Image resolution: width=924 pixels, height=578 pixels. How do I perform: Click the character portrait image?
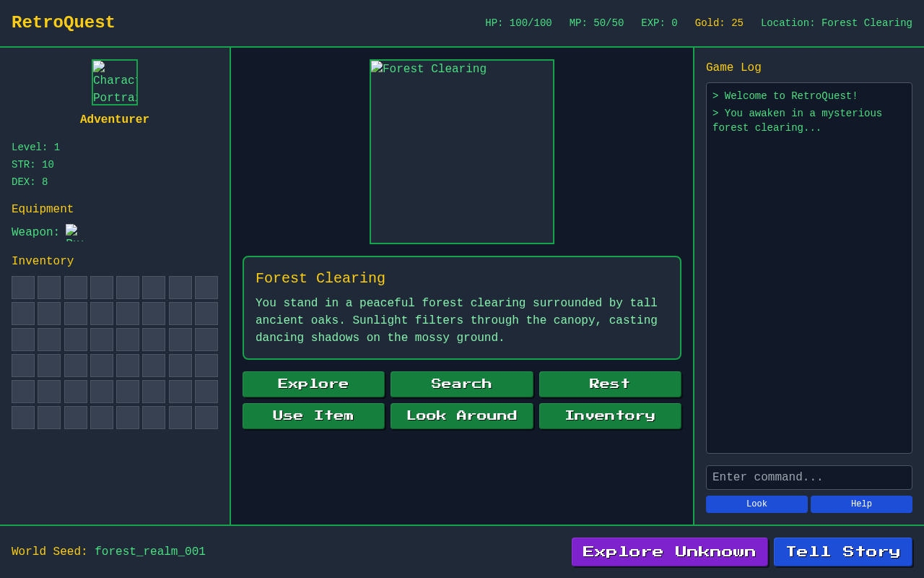tap(114, 82)
